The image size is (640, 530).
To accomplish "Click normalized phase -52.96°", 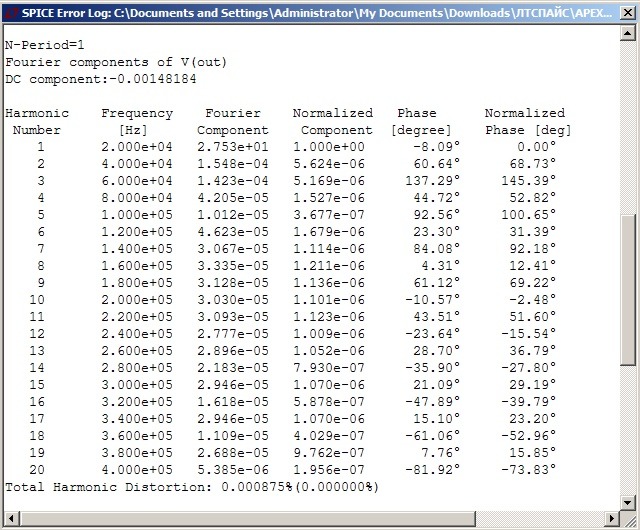I will pyautogui.click(x=529, y=436).
